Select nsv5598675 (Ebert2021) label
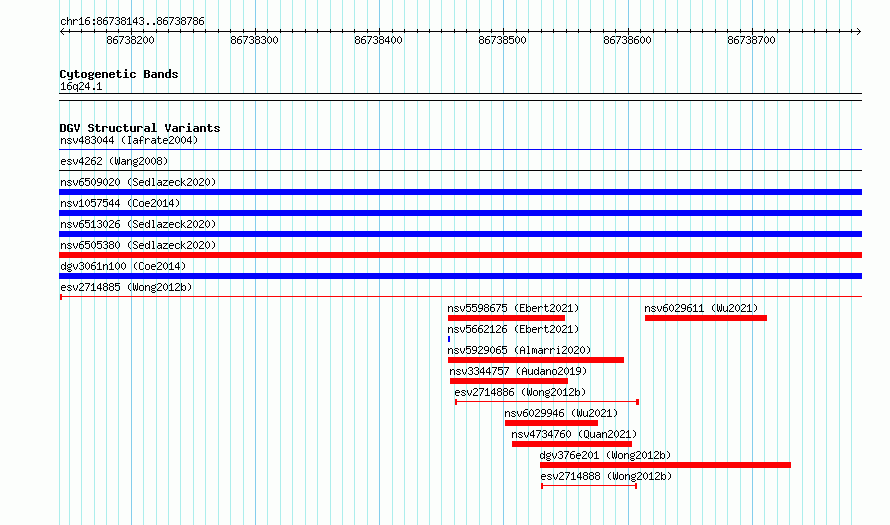Viewport: 890px width, 525px height. pyautogui.click(x=513, y=308)
